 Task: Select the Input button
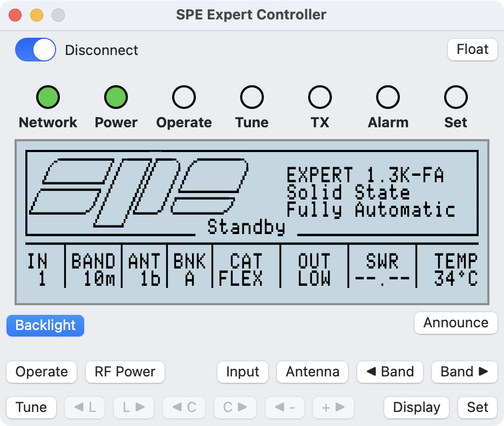(x=243, y=372)
